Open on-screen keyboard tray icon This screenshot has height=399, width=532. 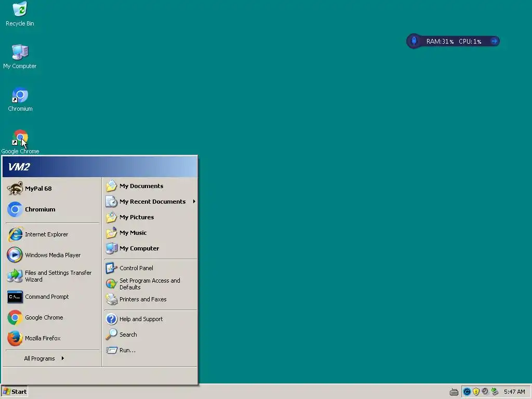[454, 392]
